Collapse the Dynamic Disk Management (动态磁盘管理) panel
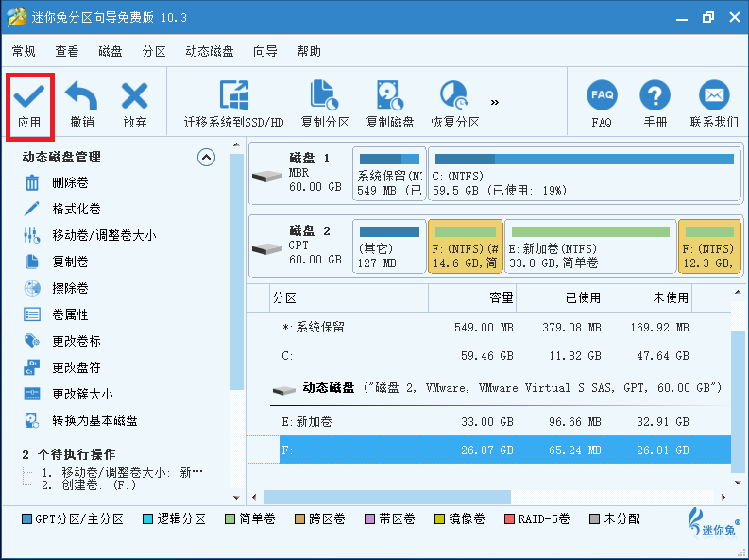The height and width of the screenshot is (560, 749). click(x=206, y=158)
